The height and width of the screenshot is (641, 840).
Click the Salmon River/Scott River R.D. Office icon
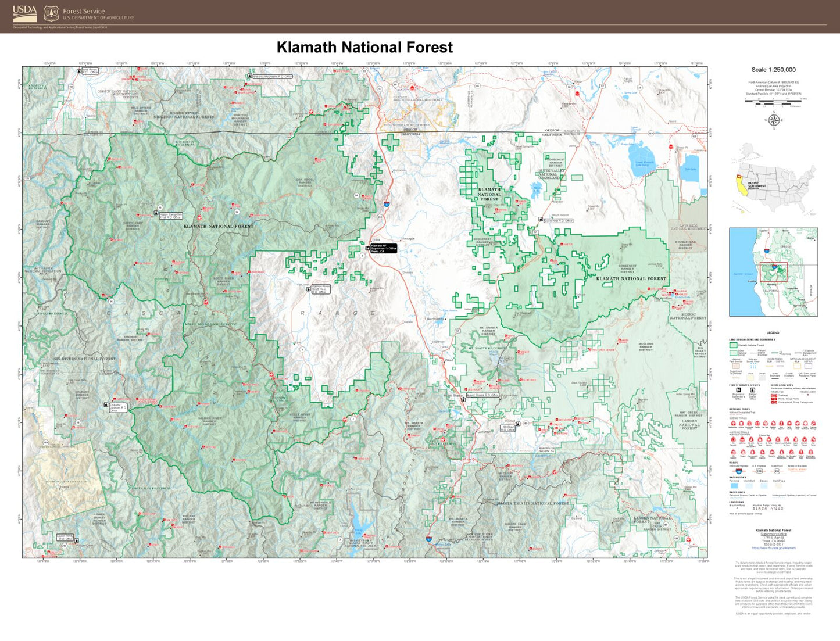click(308, 289)
